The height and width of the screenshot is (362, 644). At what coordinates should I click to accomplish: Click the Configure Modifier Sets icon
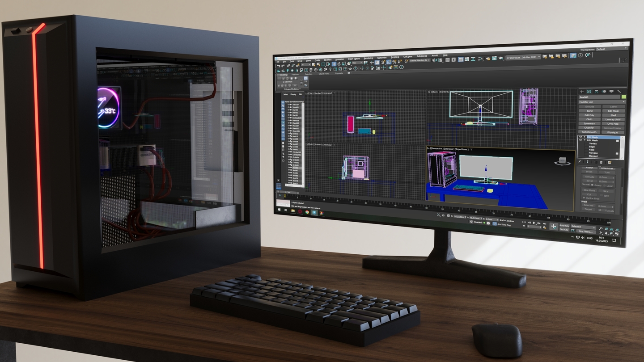[609, 162]
